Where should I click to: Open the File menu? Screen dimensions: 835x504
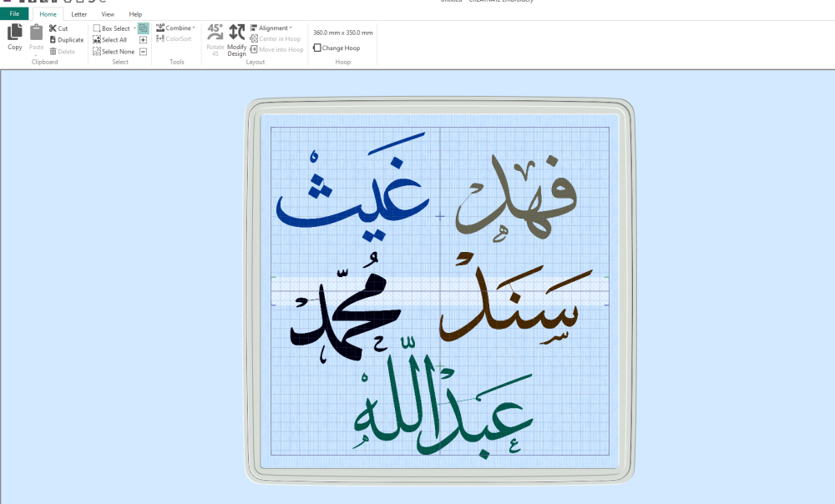14,14
